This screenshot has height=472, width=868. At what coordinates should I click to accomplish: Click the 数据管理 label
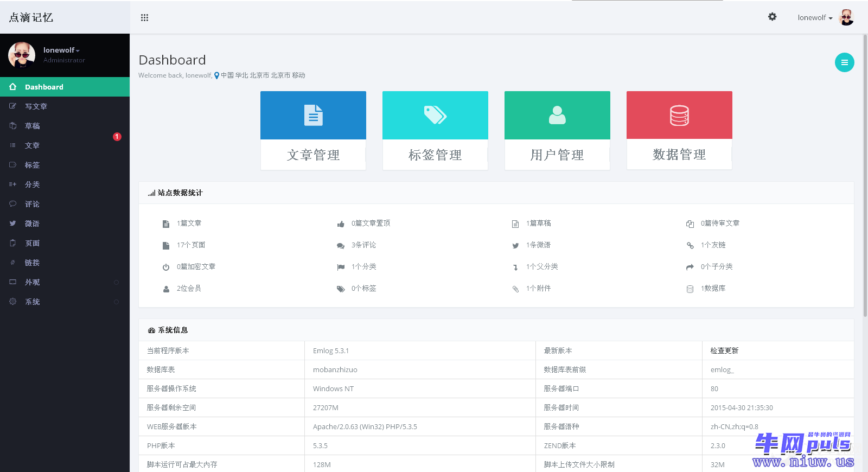coord(679,155)
